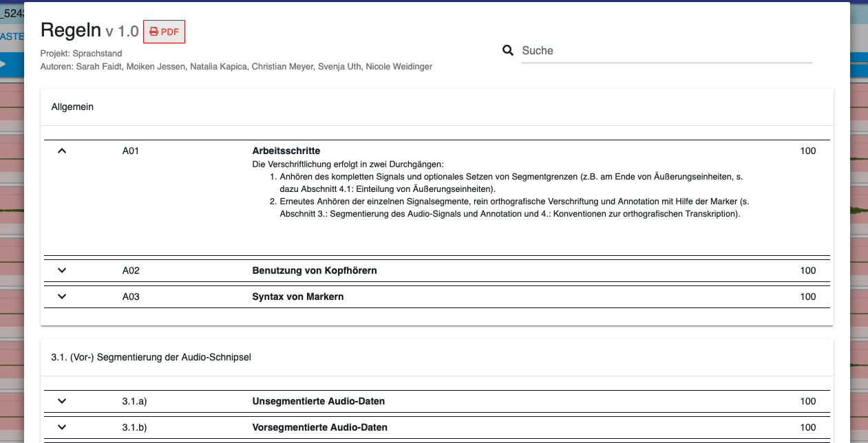Click the play arrow in the background toolbar
The image size is (868, 443).
(x=3, y=64)
